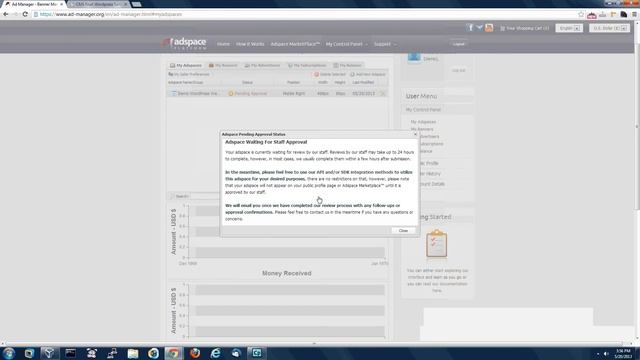Switch to the My Subscriptions tab

click(307, 65)
